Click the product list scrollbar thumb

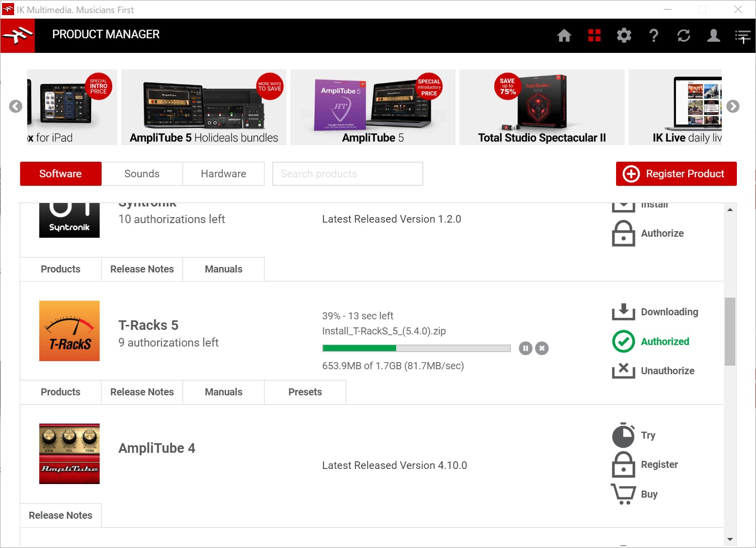coord(730,331)
